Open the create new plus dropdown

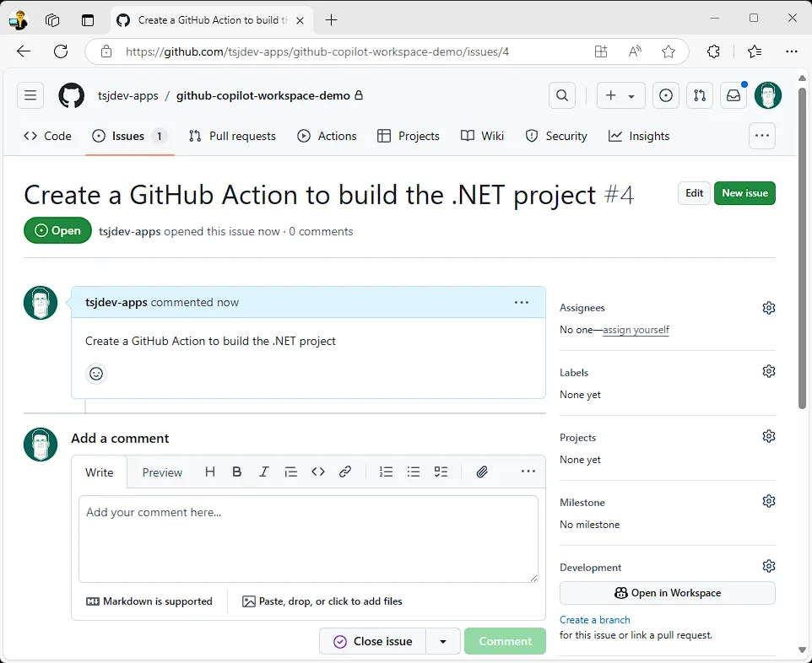pos(620,96)
